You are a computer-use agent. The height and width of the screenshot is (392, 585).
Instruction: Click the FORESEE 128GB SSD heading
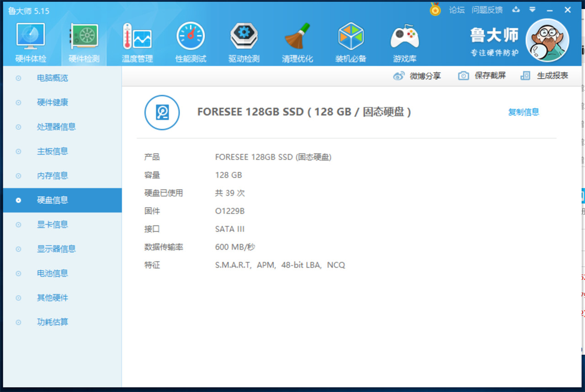tap(304, 112)
